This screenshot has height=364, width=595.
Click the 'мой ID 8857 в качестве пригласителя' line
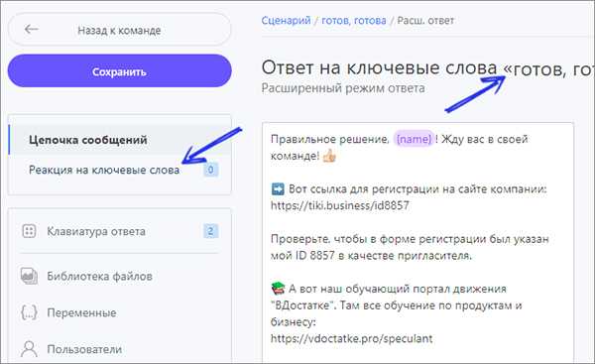[x=371, y=256]
